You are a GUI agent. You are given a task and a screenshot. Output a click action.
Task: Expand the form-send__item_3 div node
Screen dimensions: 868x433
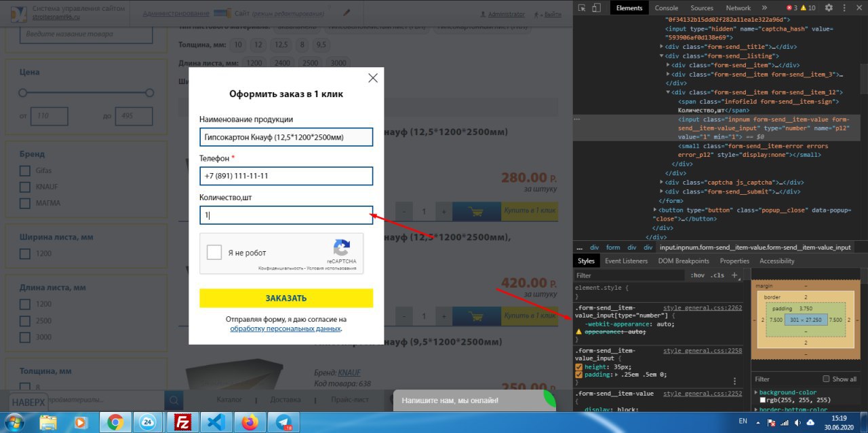[x=668, y=74]
